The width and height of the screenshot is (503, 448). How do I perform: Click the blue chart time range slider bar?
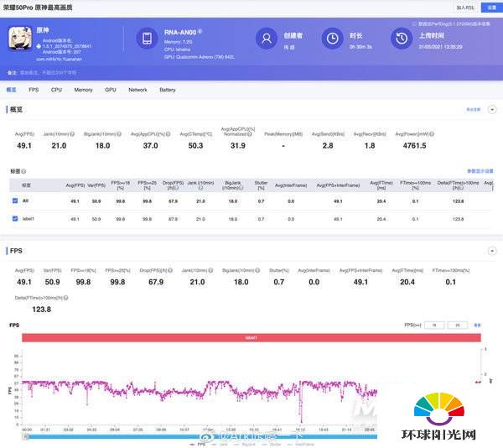tap(201, 436)
